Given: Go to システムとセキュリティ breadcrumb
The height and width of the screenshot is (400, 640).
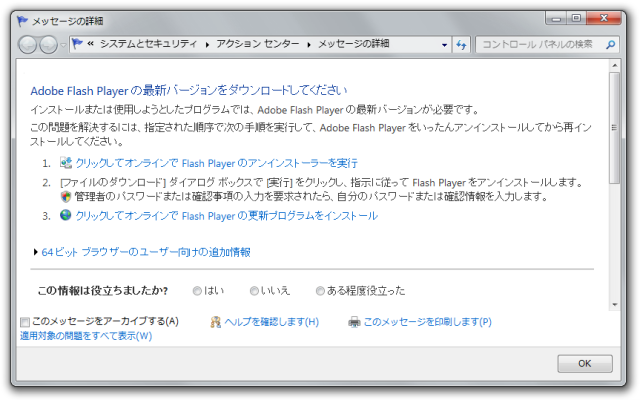Looking at the screenshot, I should pyautogui.click(x=148, y=44).
